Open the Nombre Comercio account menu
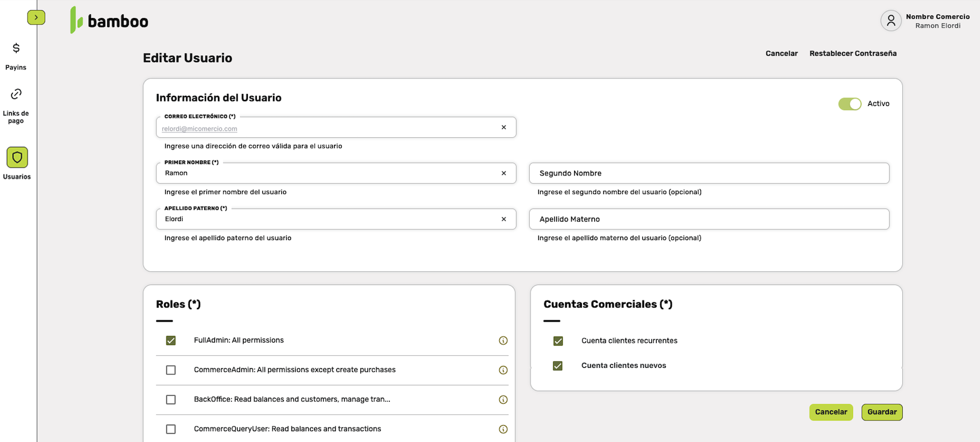This screenshot has height=442, width=980. 937,21
